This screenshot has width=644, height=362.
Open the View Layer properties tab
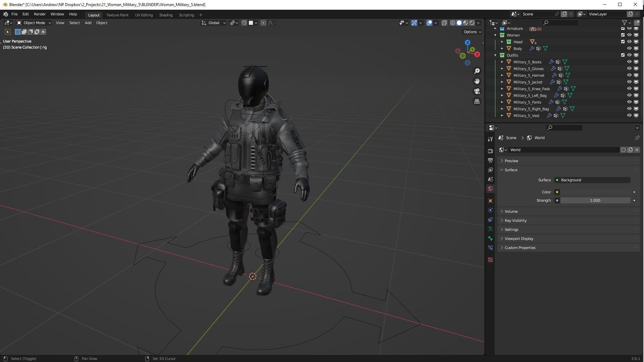point(490,170)
